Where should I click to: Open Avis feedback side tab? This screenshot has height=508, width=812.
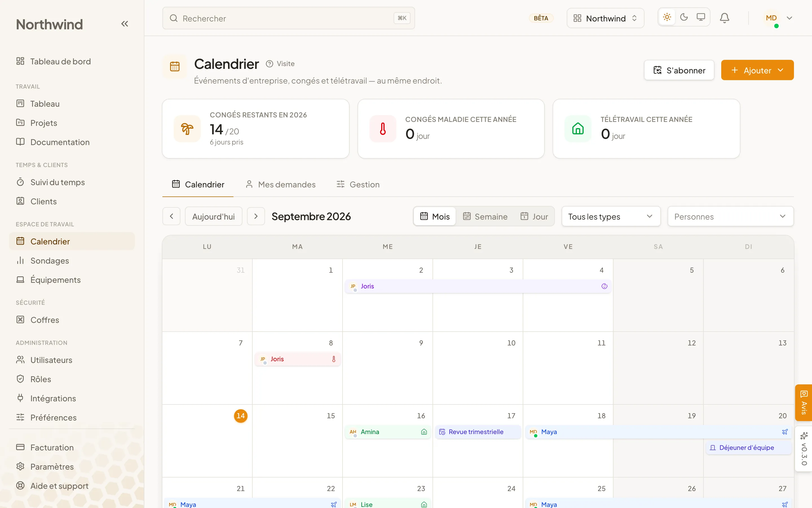pyautogui.click(x=804, y=402)
